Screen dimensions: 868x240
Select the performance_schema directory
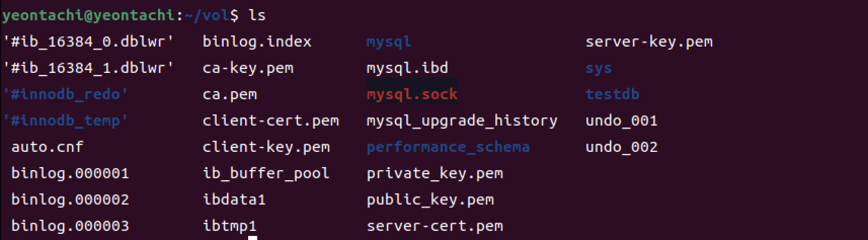click(448, 147)
